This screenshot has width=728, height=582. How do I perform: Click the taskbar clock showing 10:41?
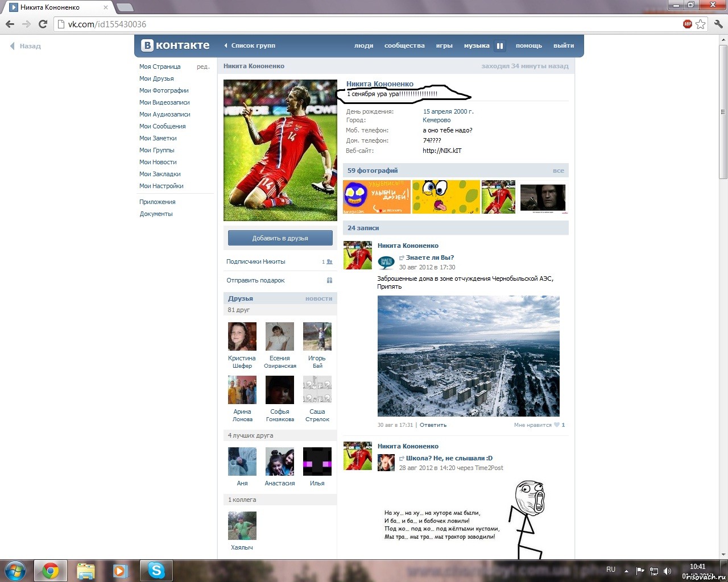tap(698, 567)
